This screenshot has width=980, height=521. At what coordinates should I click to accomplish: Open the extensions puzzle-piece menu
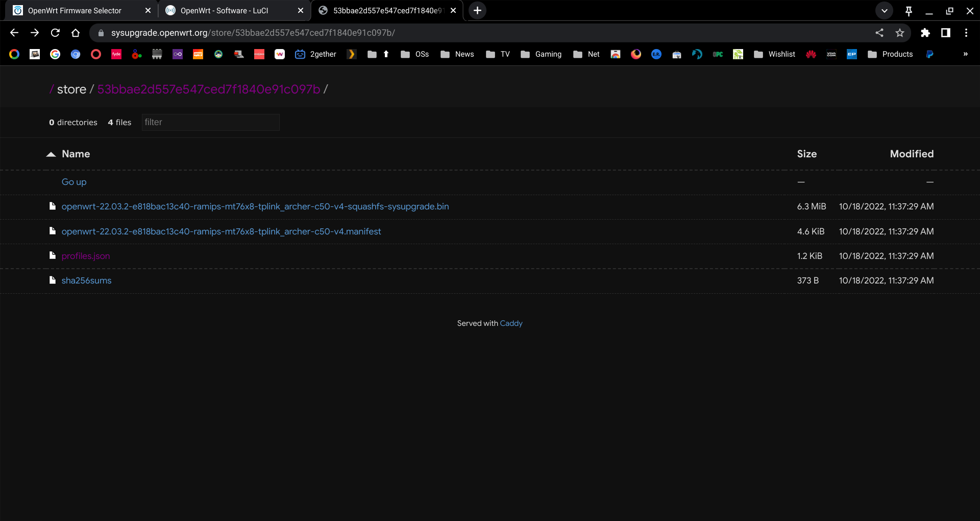(926, 33)
